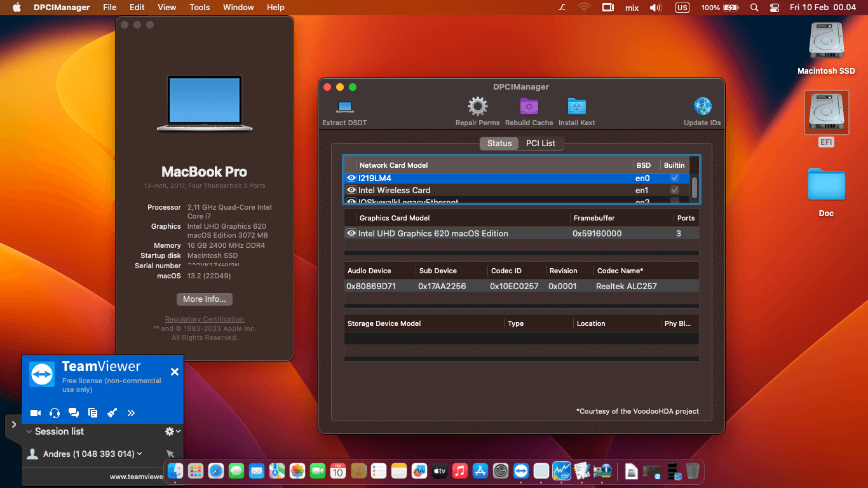Open date and time in menu bar
The width and height of the screenshot is (868, 488).
pos(823,8)
